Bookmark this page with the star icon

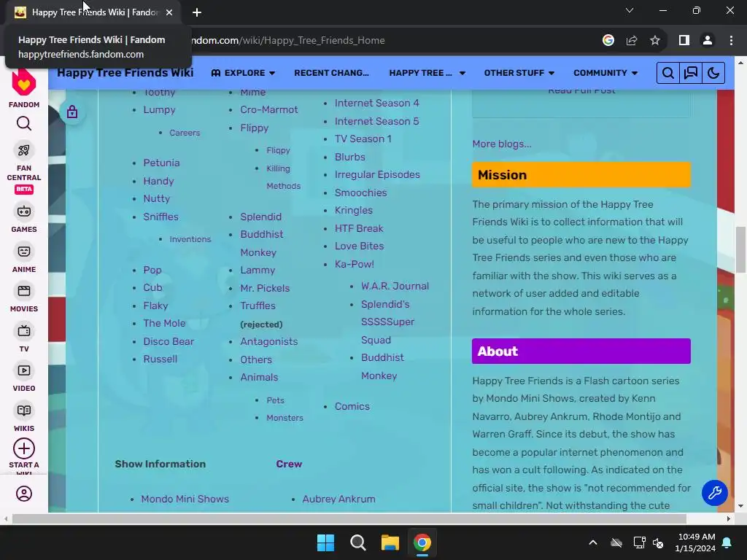click(x=655, y=41)
